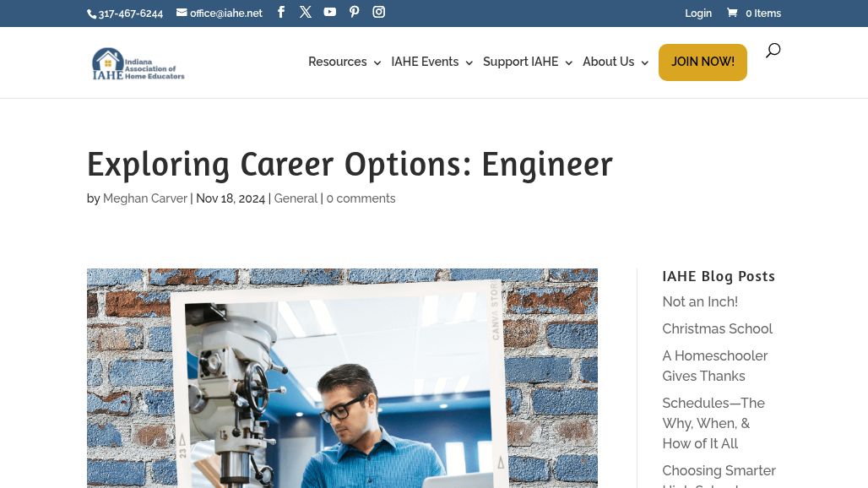Image resolution: width=868 pixels, height=488 pixels.
Task: Expand the Resources dropdown menu
Action: pyautogui.click(x=344, y=62)
